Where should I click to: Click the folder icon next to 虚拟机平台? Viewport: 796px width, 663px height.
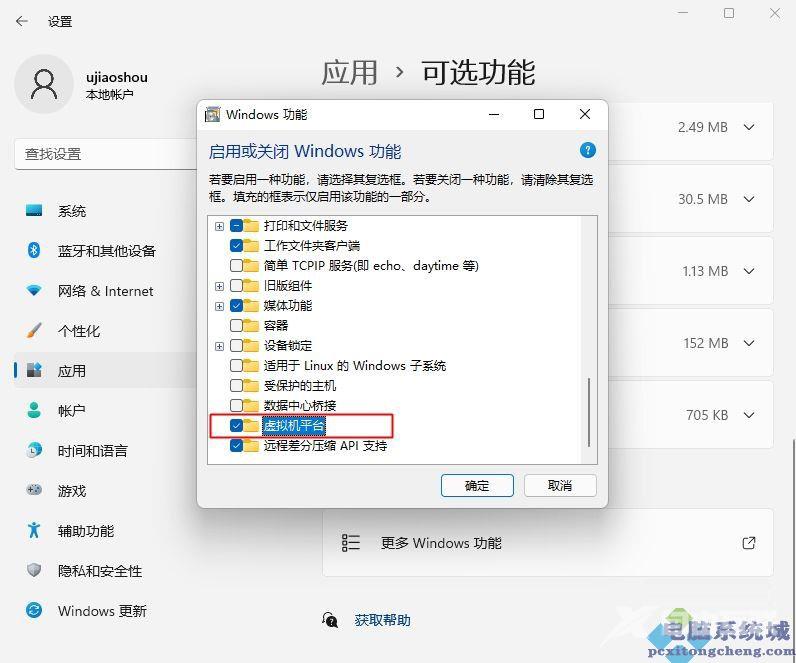251,425
